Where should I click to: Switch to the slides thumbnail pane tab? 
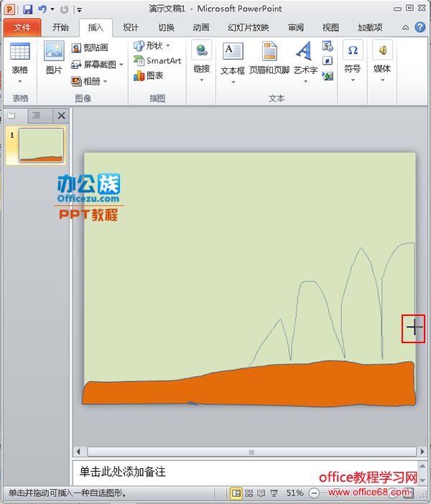[12, 116]
